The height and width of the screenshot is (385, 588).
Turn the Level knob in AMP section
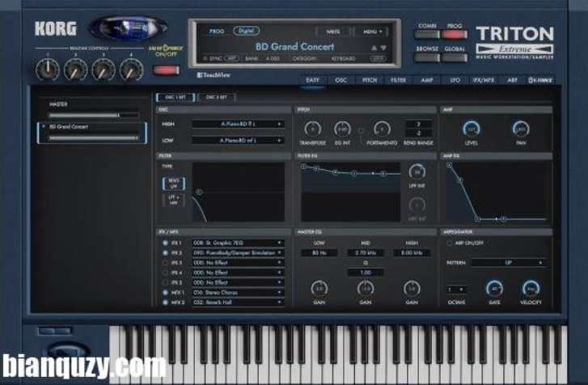click(x=471, y=129)
